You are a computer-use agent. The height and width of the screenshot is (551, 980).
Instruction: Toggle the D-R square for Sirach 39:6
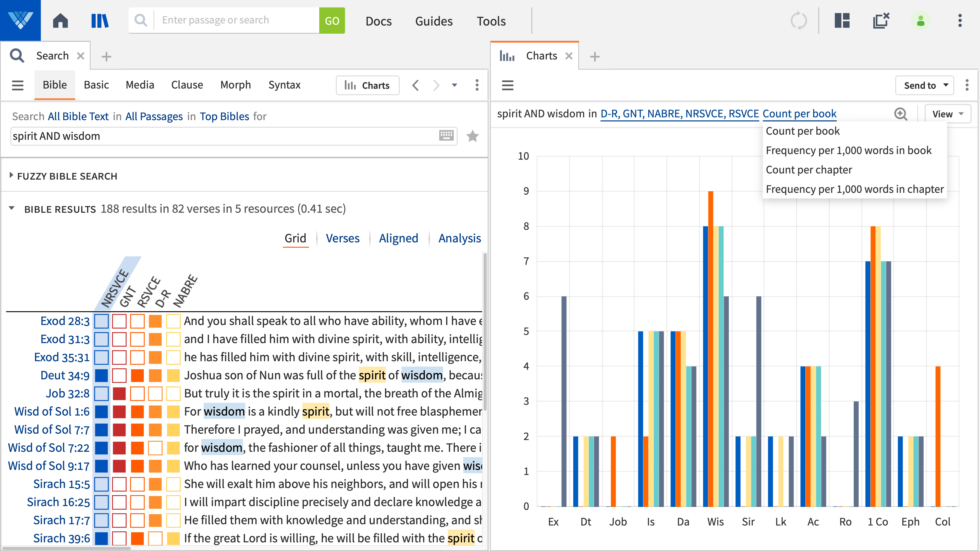pos(155,538)
